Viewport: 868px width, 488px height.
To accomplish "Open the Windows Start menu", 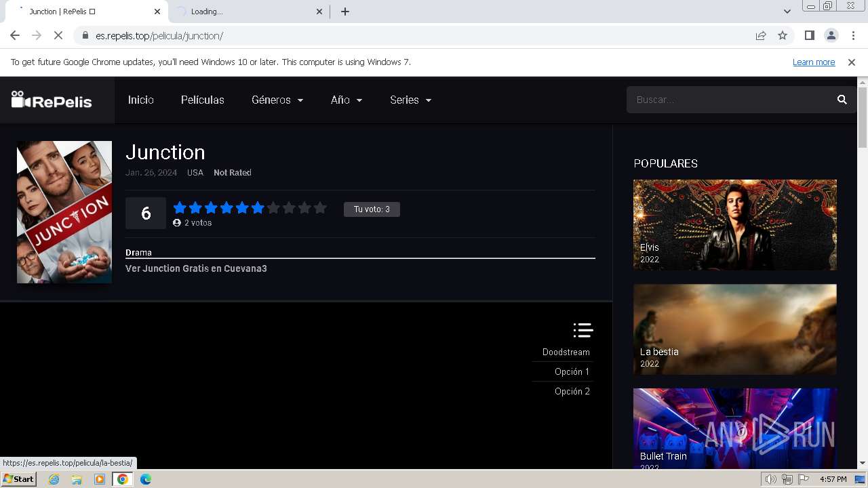I will click(18, 479).
